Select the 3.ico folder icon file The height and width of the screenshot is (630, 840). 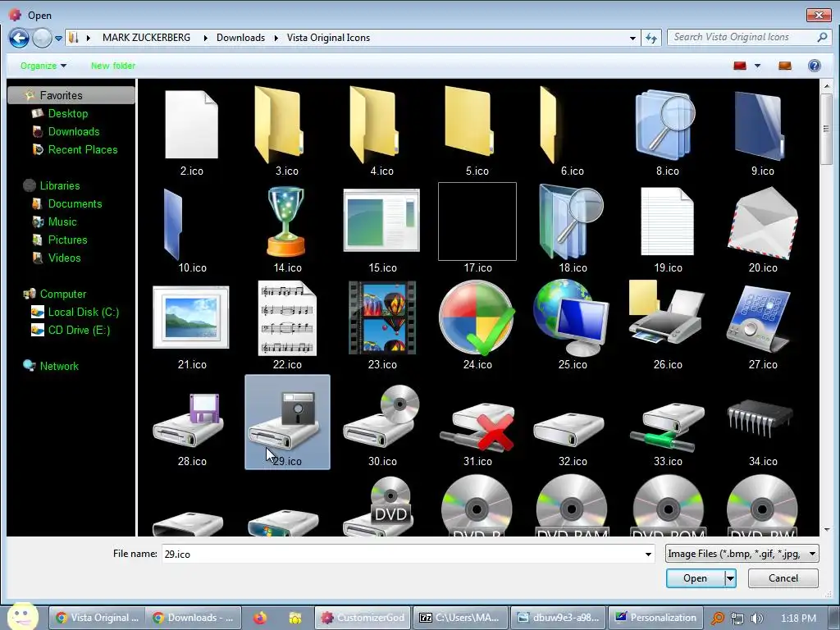coord(279,125)
